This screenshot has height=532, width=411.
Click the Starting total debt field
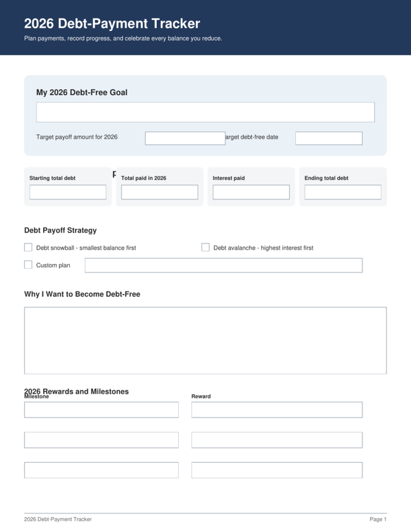68,192
